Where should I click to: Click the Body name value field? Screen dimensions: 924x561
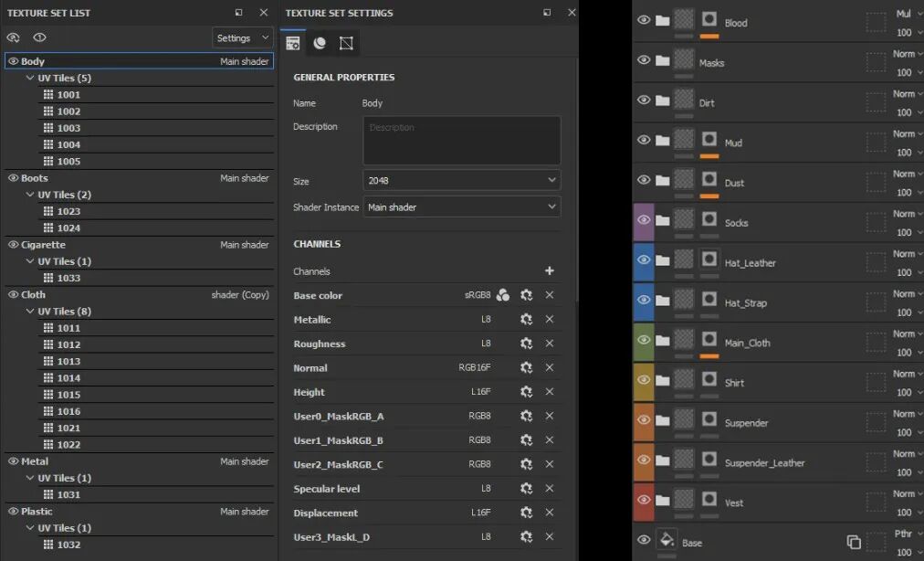(372, 103)
